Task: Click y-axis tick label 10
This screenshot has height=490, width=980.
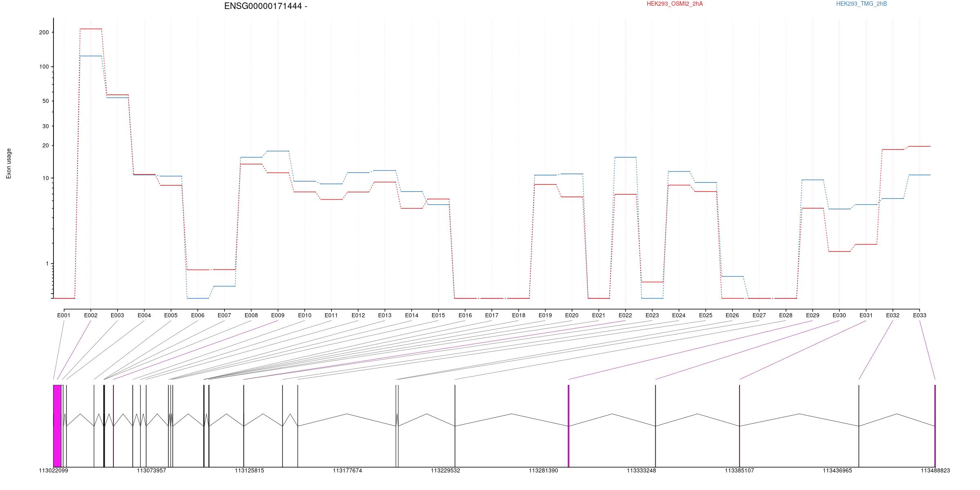Action: pos(45,178)
